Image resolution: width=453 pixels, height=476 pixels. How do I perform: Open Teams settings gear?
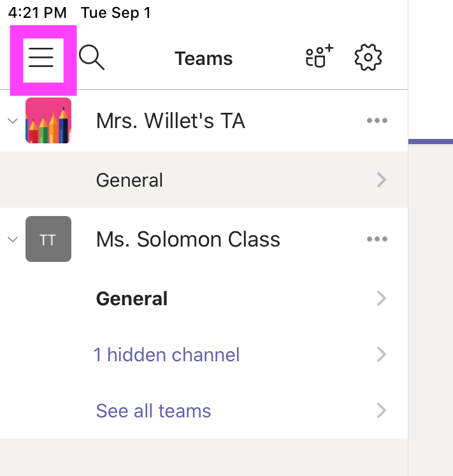[368, 58]
